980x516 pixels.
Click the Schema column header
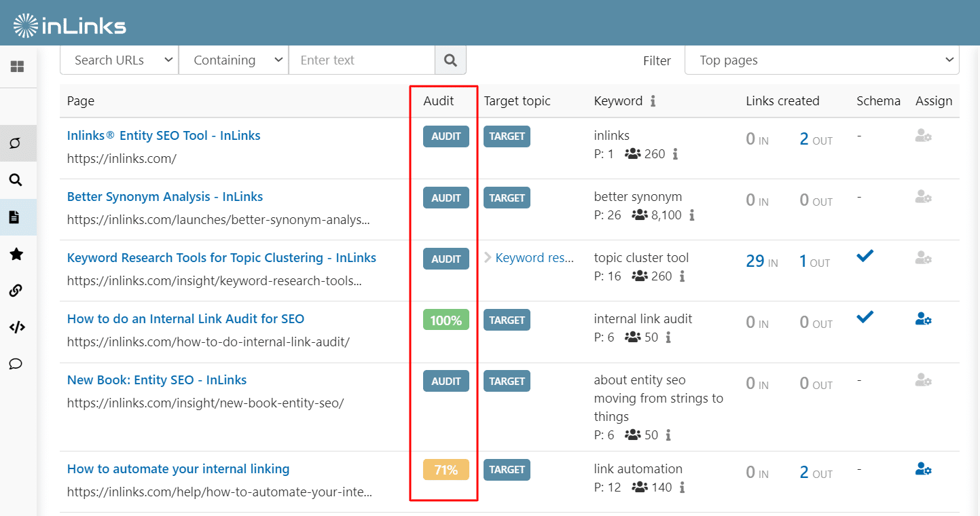(878, 101)
